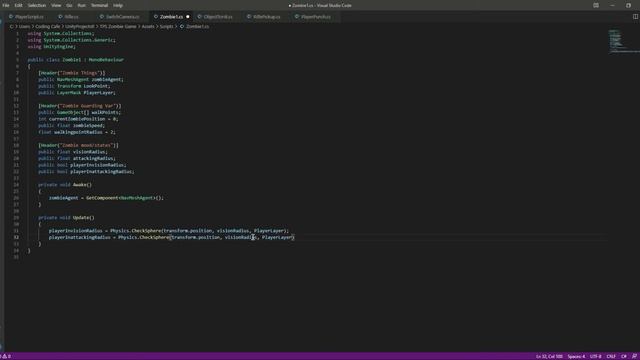Click the Zombie1 class name declaration
The image size is (640, 360).
71,60
